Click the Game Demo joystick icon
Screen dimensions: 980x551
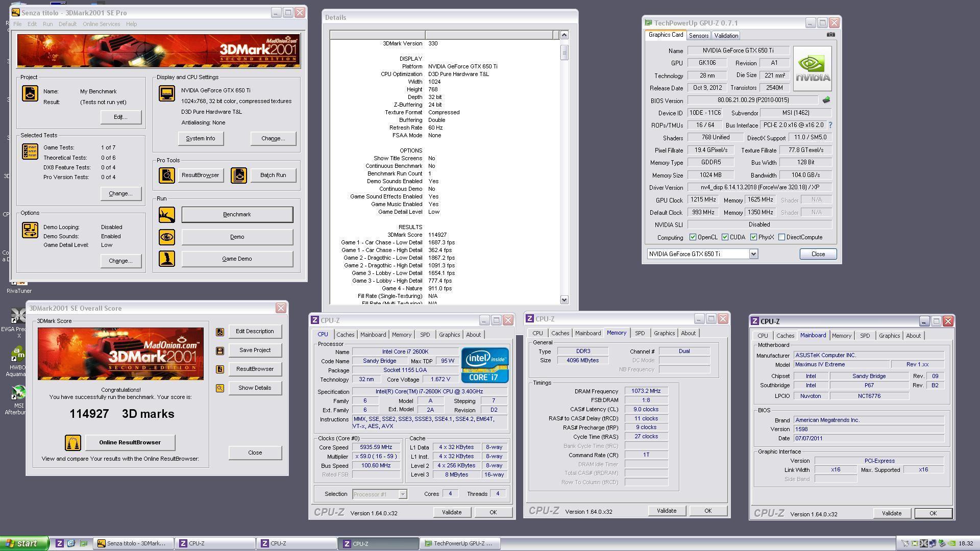(167, 259)
